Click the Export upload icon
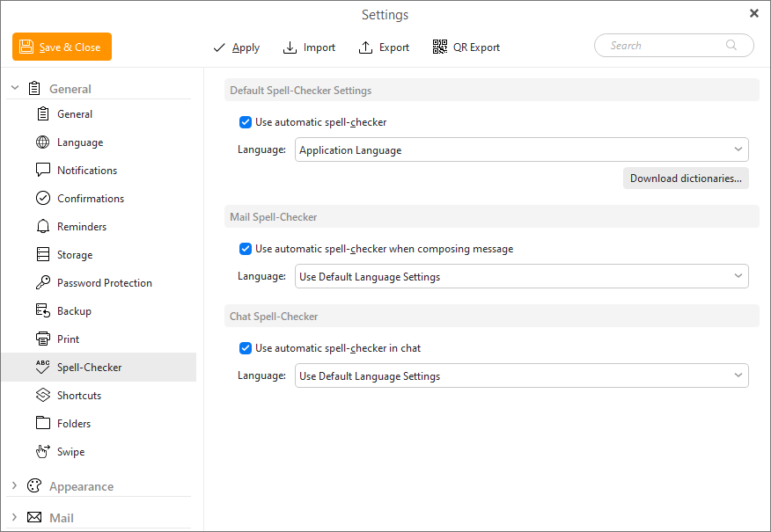The height and width of the screenshot is (532, 771). 365,47
